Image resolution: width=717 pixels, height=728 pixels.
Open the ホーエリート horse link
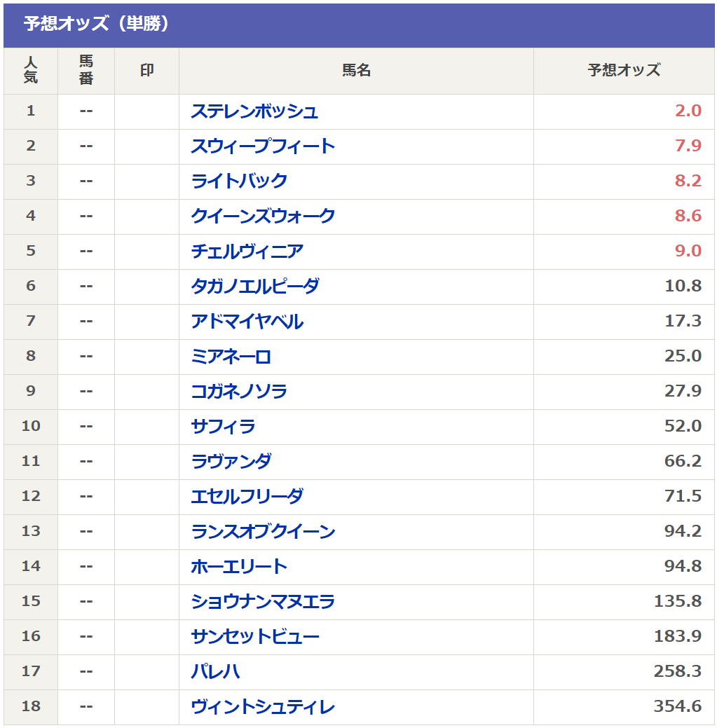pyautogui.click(x=239, y=566)
